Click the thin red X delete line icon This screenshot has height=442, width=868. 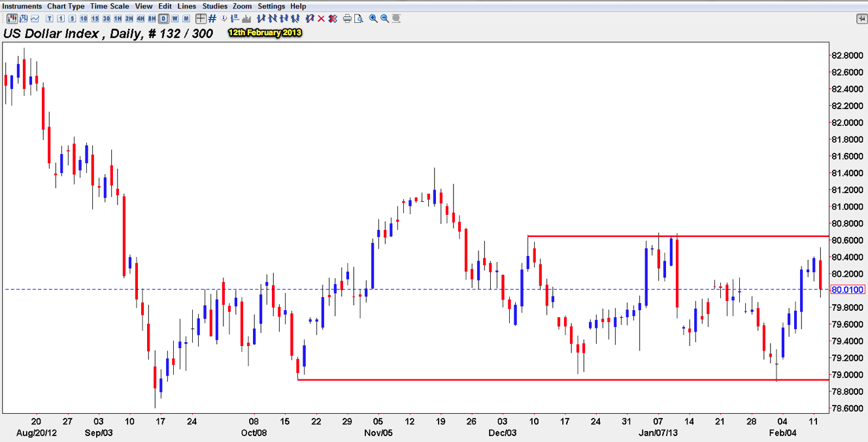pos(321,18)
